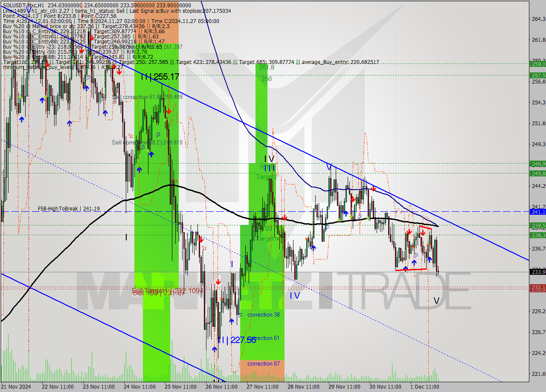
Task: Click the '24 Nov 11:00' time axis label
Action: (x=139, y=387)
